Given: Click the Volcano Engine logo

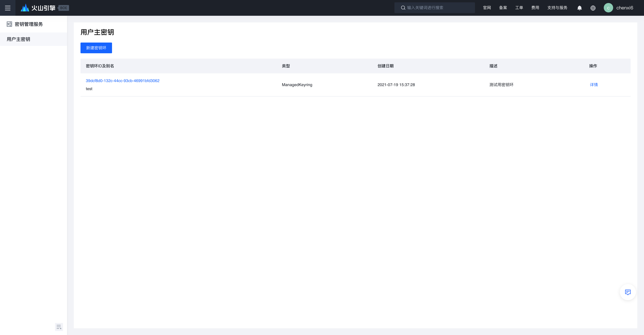Looking at the screenshot, I should click(38, 8).
